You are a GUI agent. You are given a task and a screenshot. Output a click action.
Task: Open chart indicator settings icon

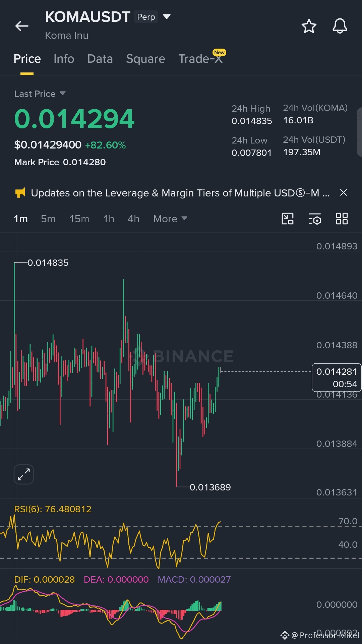315,219
